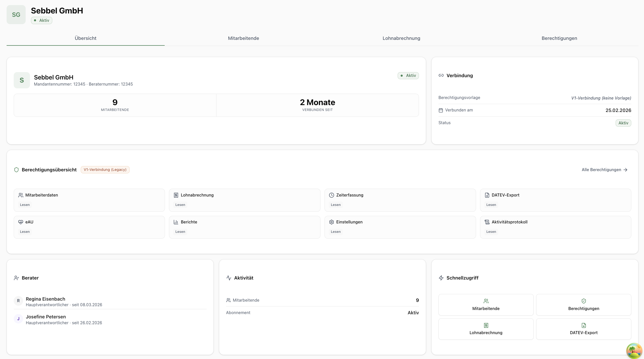Click the connection date 25.02.2026
This screenshot has width=644, height=359.
[x=618, y=110]
